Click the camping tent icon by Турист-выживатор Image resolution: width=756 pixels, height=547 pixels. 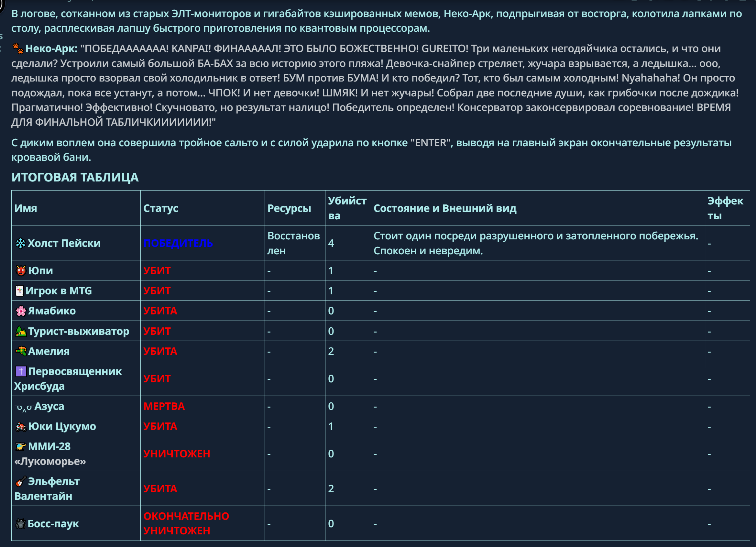[x=21, y=331]
